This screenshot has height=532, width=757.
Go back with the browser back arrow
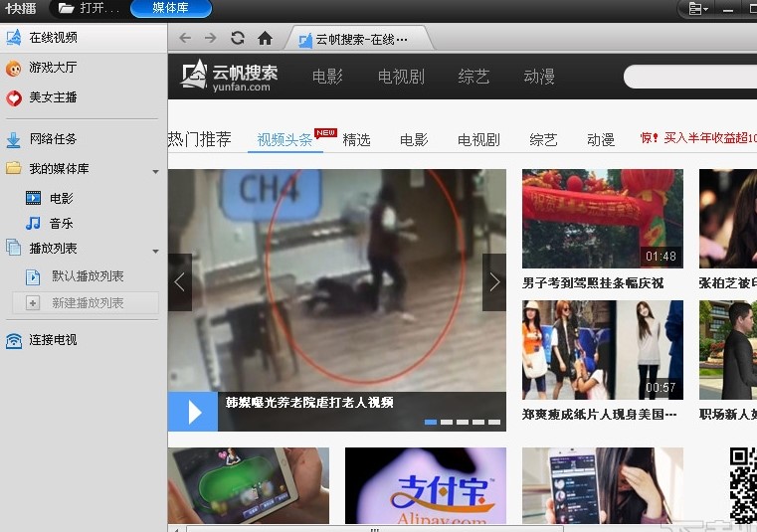click(x=185, y=38)
